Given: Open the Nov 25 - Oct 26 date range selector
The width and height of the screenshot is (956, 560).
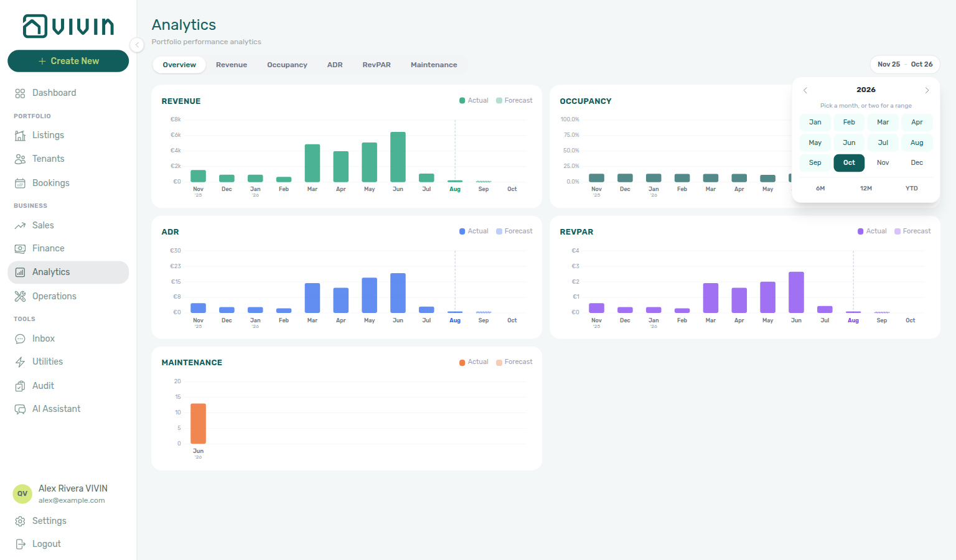Looking at the screenshot, I should [905, 65].
